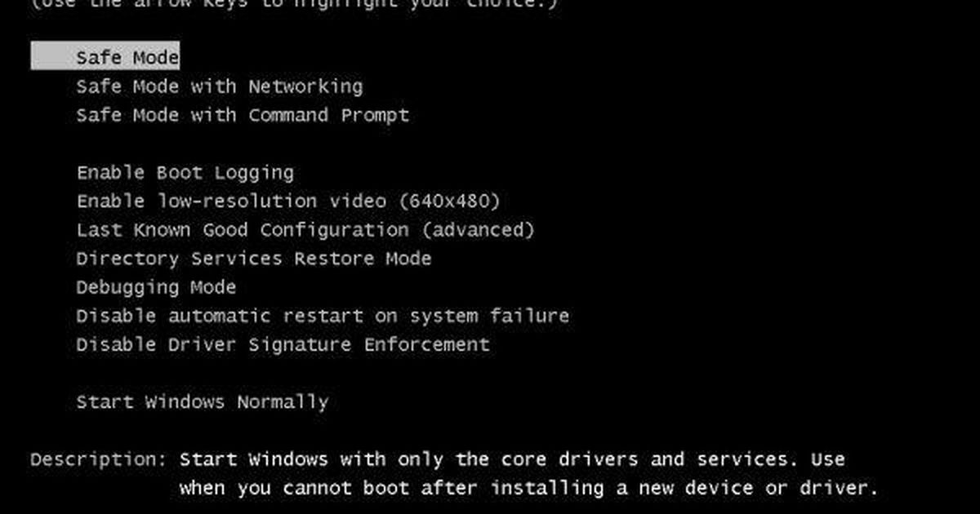Select Start Windows Normally
This screenshot has height=514, width=980.
(x=203, y=402)
